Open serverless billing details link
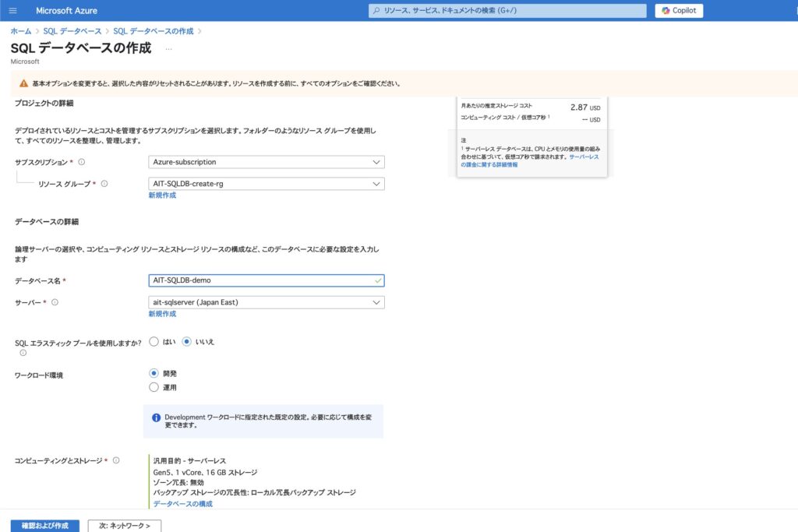The width and height of the screenshot is (798, 532). coord(530,160)
